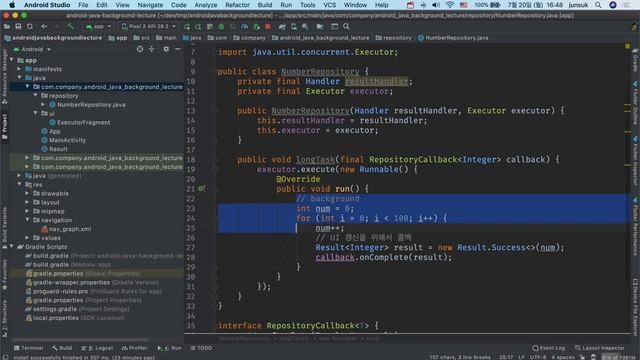The height and width of the screenshot is (360, 640).
Task: Open the Project tool window side tab
Action: [4, 126]
